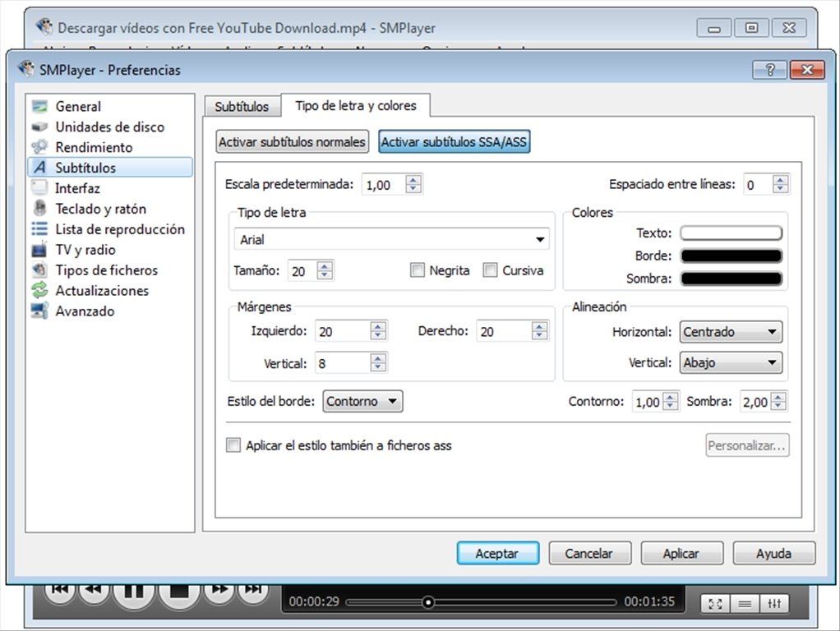This screenshot has width=840, height=631.
Task: Click the total duration 00:01:35
Action: (x=649, y=601)
